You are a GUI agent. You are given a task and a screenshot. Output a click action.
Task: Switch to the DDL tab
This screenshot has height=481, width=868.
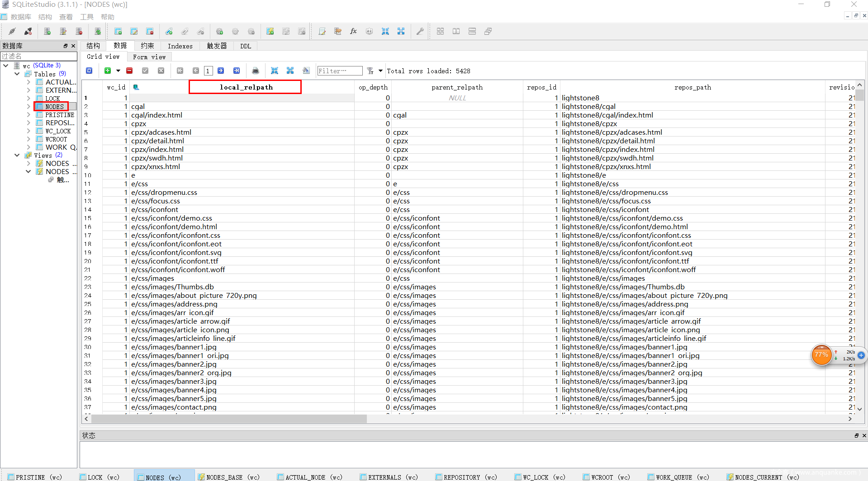click(x=245, y=46)
